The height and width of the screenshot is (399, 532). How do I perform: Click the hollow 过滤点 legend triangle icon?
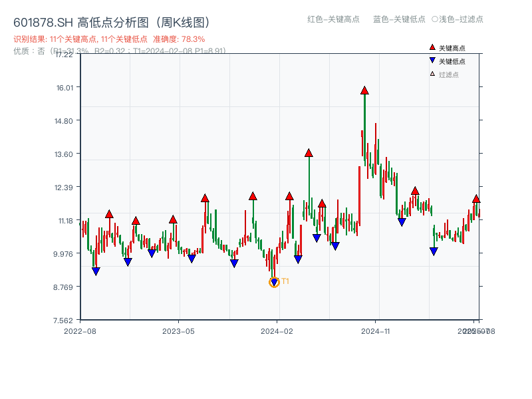pyautogui.click(x=432, y=74)
